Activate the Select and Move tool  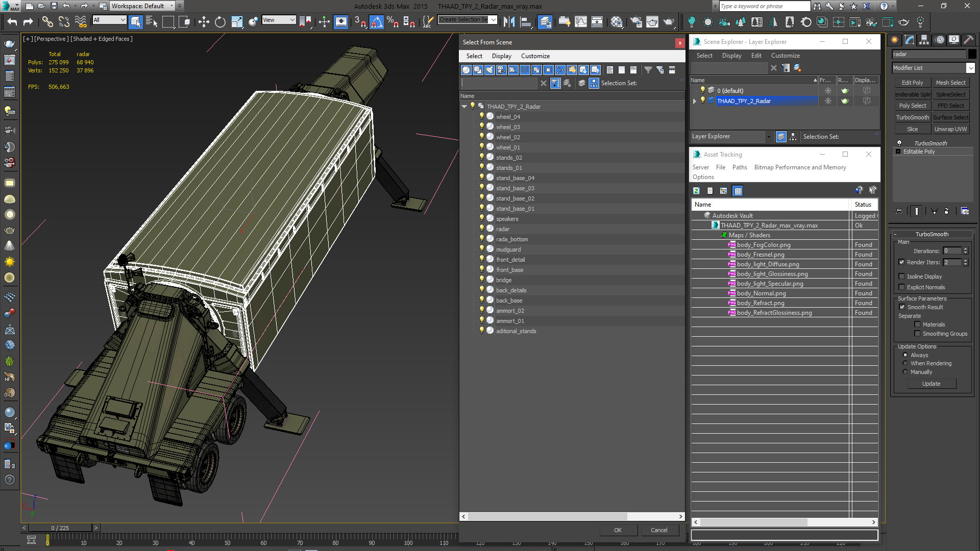pyautogui.click(x=204, y=21)
